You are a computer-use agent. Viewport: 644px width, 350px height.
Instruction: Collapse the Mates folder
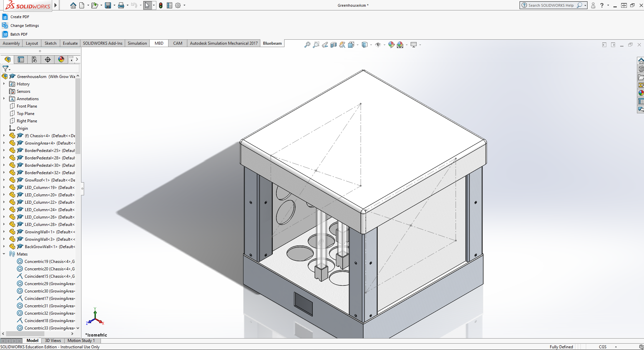(4, 254)
